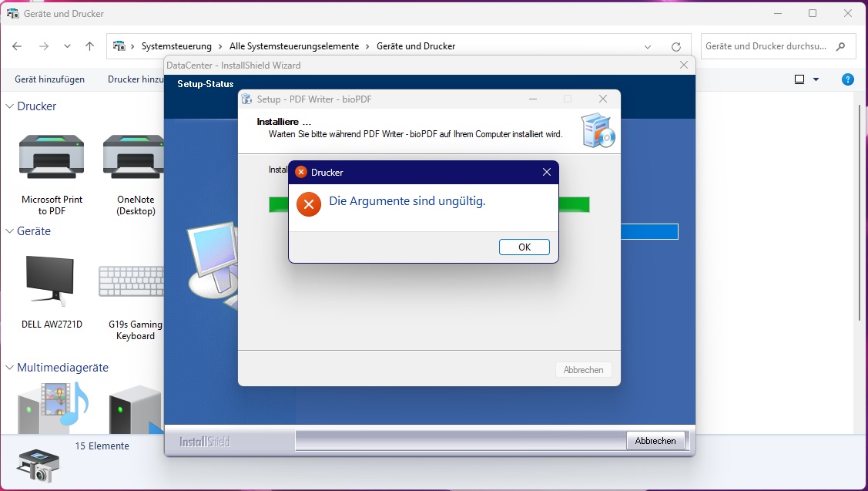This screenshot has height=491, width=868.
Task: Open the address bar history dropdown
Action: [x=647, y=47]
